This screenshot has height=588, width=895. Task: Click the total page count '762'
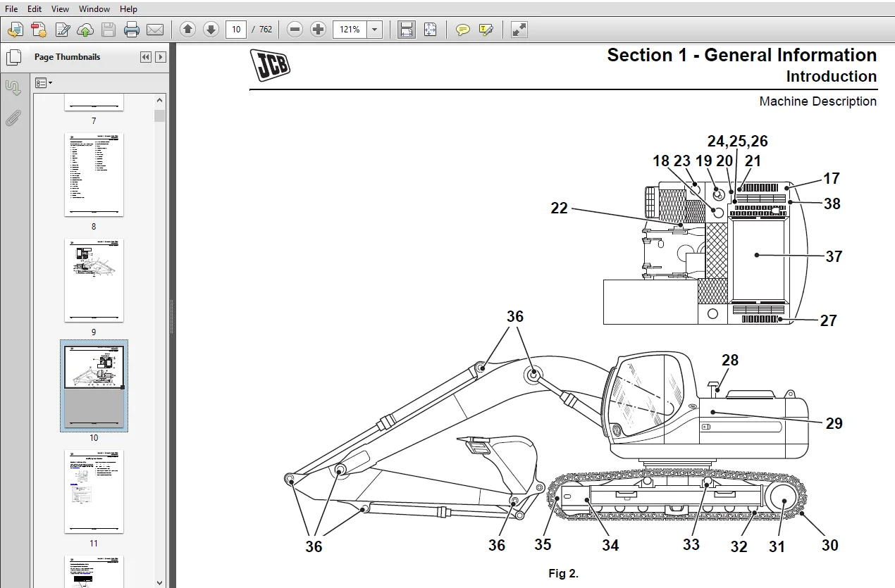click(266, 30)
